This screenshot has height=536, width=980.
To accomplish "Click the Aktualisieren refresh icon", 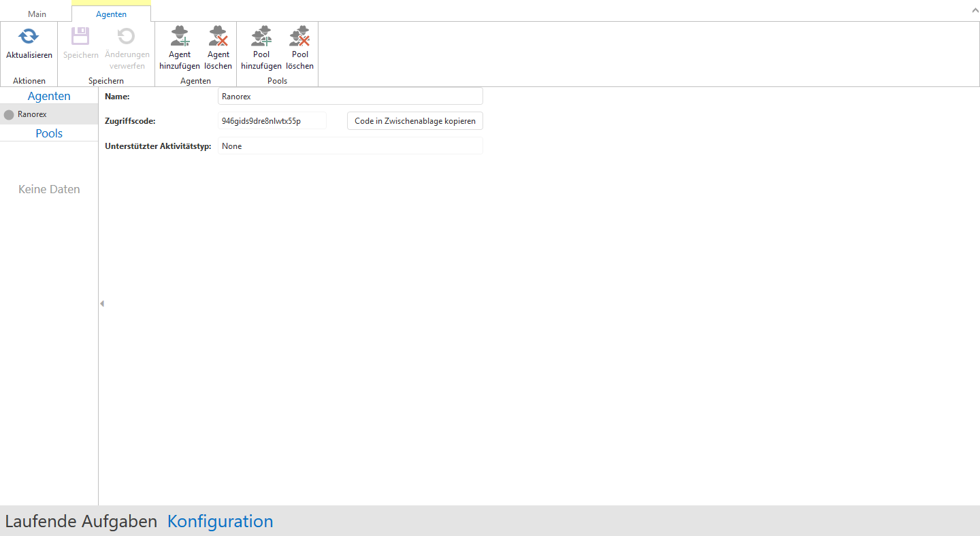I will [29, 37].
